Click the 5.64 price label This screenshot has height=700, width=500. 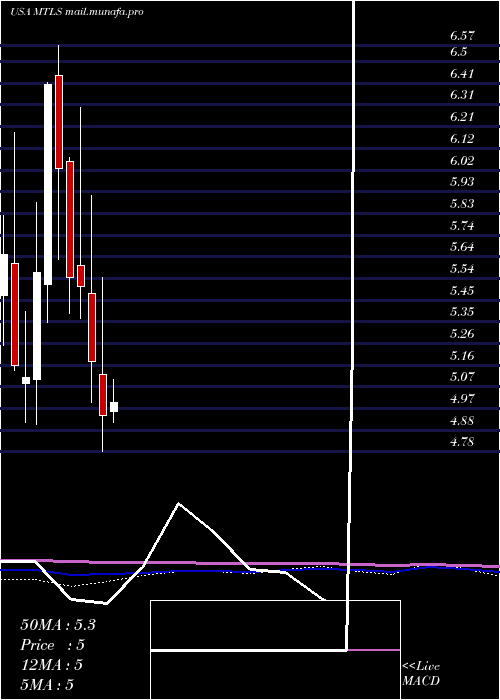[x=462, y=247]
